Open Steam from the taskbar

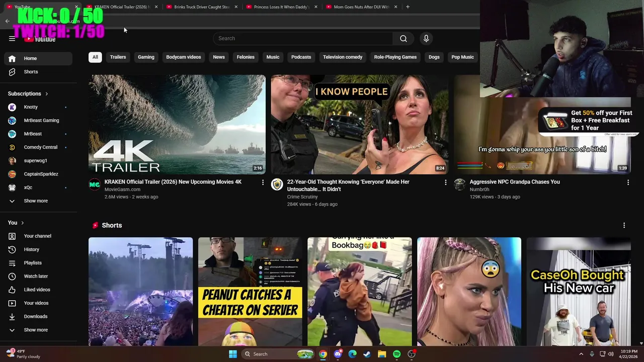pyautogui.click(x=367, y=354)
